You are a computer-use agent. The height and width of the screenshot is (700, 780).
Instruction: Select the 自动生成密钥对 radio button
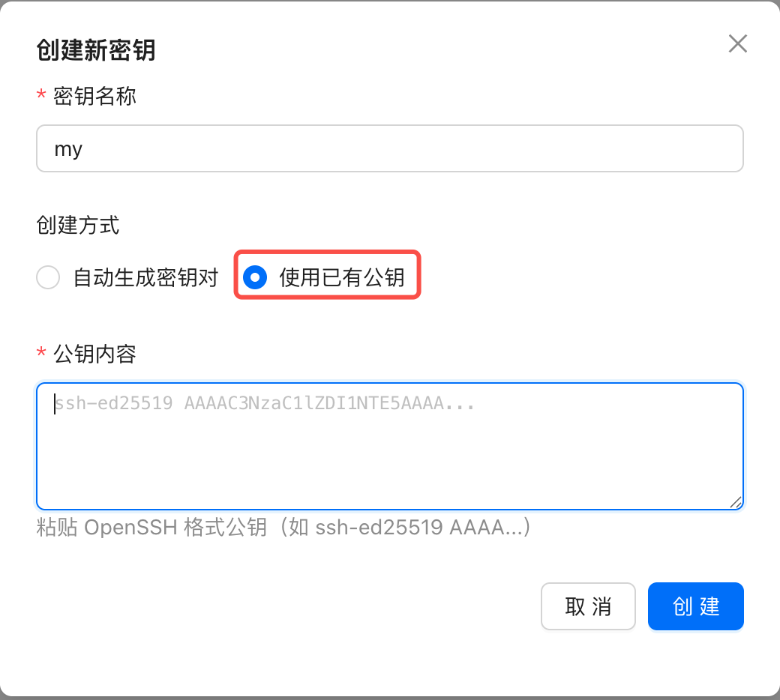point(48,277)
